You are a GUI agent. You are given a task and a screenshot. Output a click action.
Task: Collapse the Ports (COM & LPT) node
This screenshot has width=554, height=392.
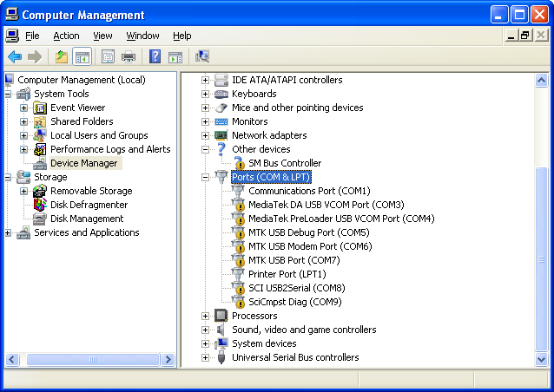[206, 177]
